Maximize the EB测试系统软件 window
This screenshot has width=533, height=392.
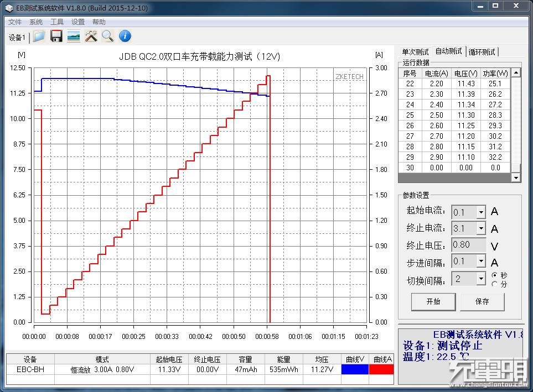click(x=495, y=6)
